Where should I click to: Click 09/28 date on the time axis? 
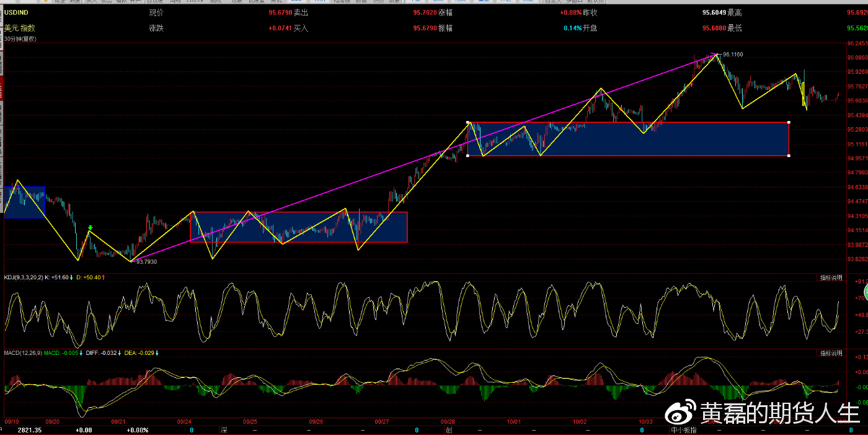coord(448,421)
